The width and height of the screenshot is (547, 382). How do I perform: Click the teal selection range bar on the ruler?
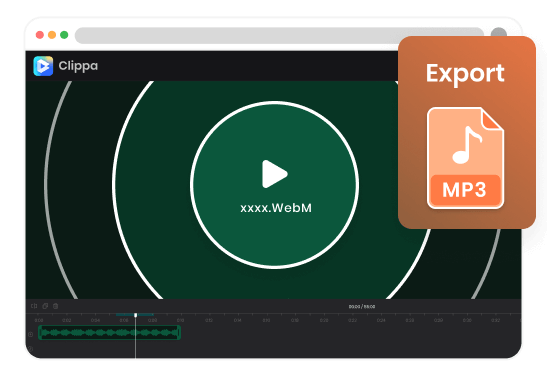(135, 315)
